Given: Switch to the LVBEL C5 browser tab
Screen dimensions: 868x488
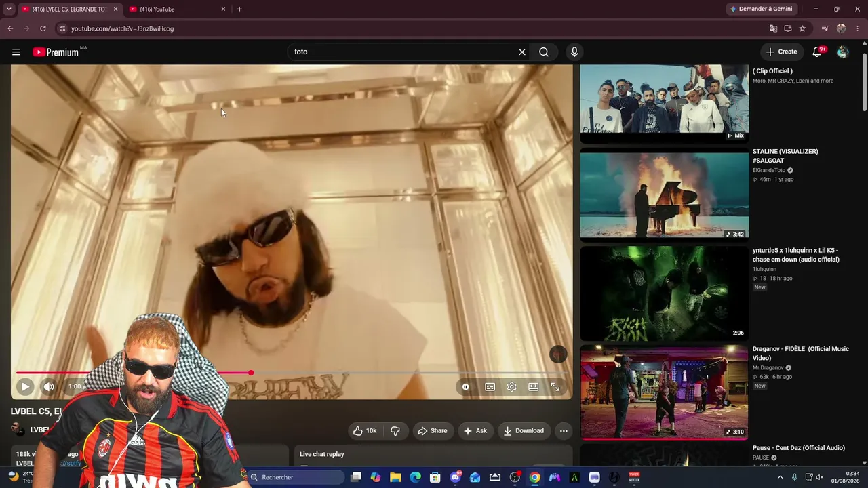Looking at the screenshot, I should [70, 9].
